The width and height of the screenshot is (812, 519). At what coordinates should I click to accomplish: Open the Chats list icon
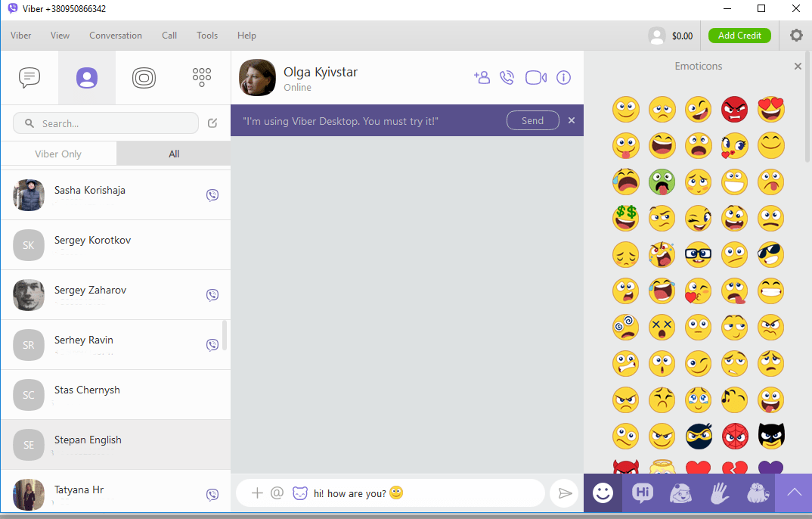pos(29,78)
